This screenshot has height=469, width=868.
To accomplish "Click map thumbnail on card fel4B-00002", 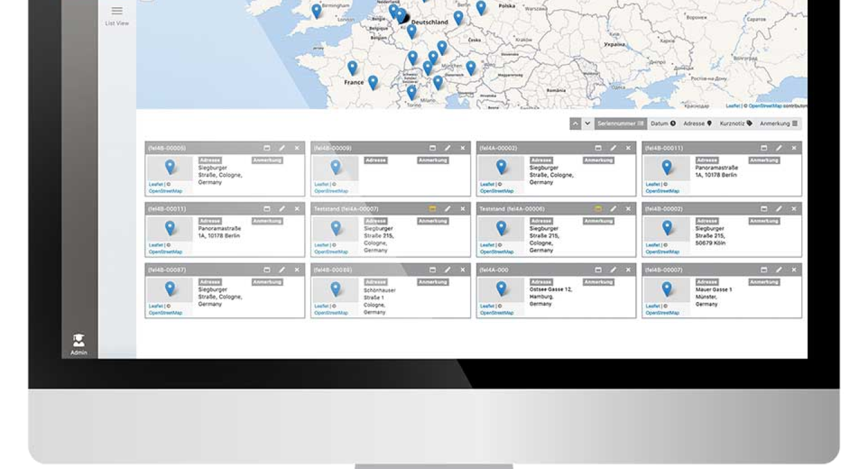I will [x=667, y=229].
